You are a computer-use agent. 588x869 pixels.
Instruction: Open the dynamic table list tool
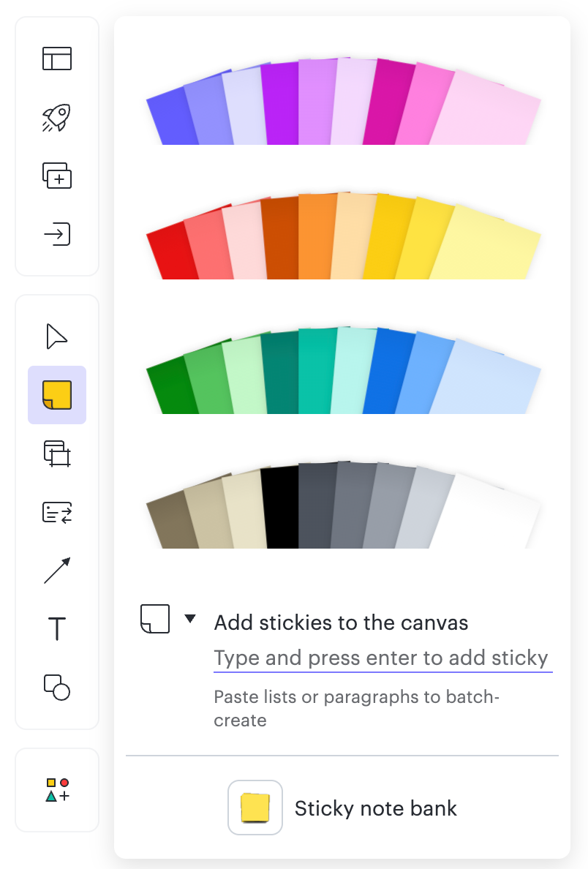pos(57,512)
